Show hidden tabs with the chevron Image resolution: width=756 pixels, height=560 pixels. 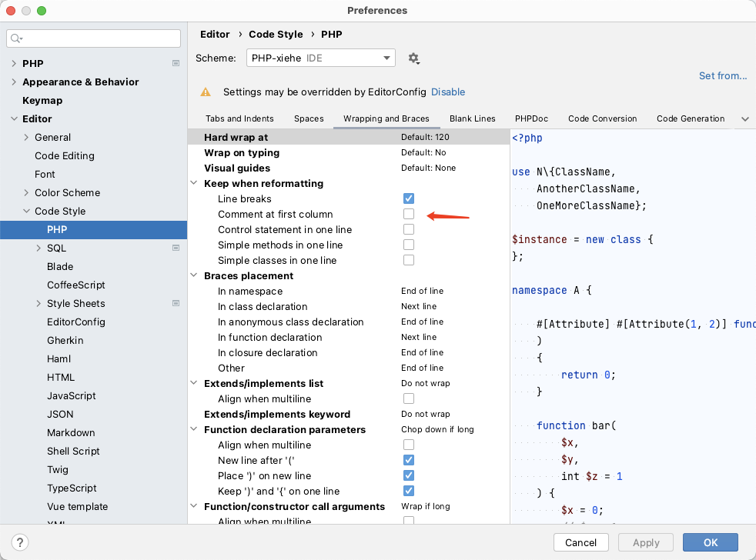point(744,119)
